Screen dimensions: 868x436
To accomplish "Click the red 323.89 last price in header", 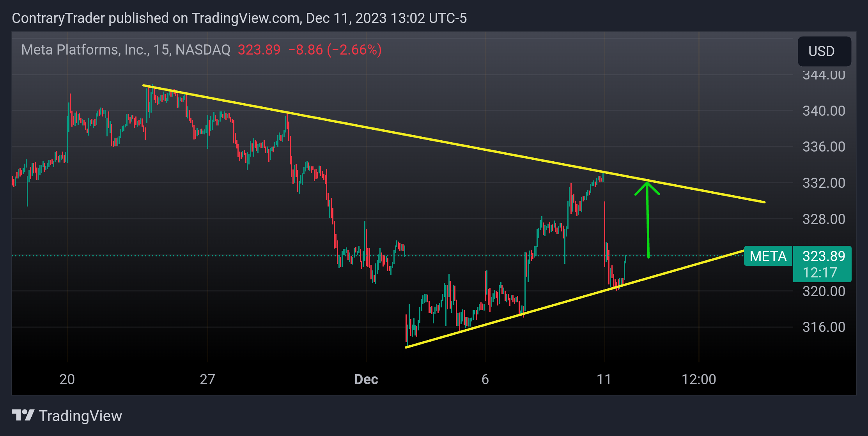I will pos(259,50).
